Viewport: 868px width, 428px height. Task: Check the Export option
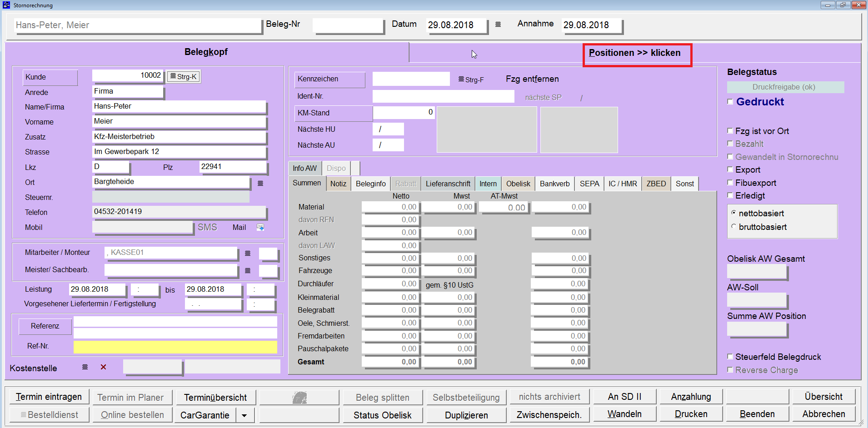[x=730, y=169]
